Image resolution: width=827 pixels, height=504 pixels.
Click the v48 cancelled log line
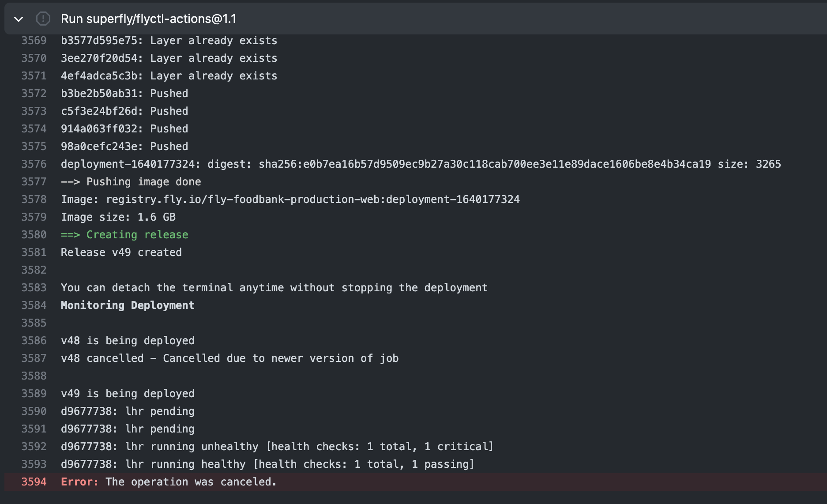pos(229,358)
